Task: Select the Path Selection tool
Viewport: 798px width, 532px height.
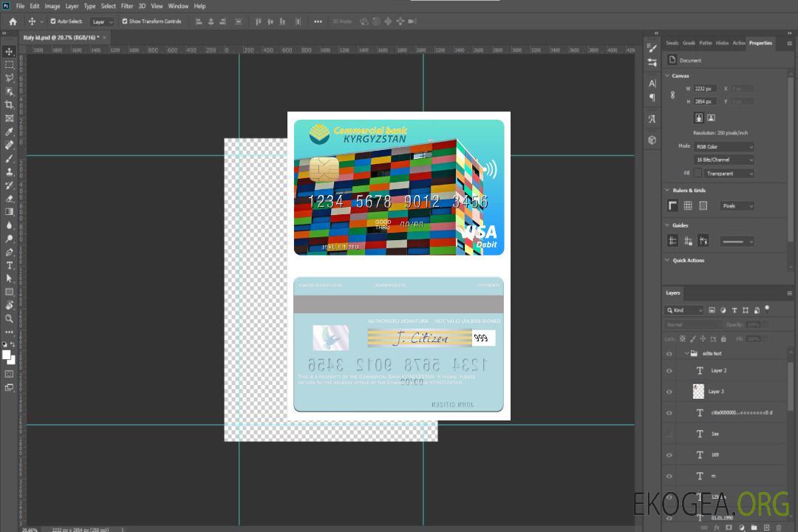Action: [x=9, y=279]
